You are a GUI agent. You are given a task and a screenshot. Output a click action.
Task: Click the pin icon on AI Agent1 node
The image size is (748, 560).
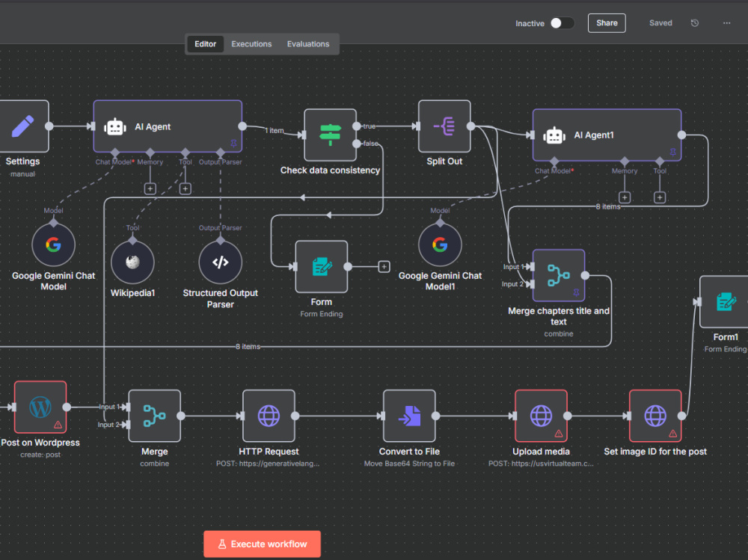(672, 153)
